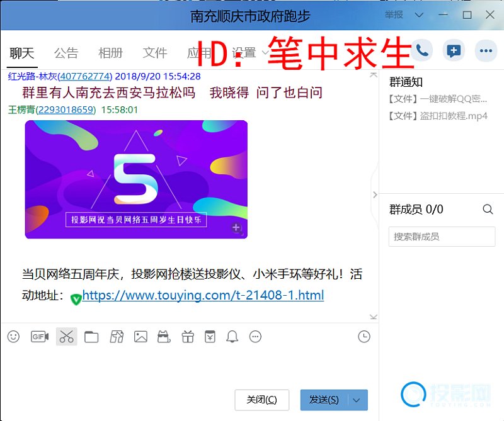Activate the scissors screenshot tool

[67, 337]
